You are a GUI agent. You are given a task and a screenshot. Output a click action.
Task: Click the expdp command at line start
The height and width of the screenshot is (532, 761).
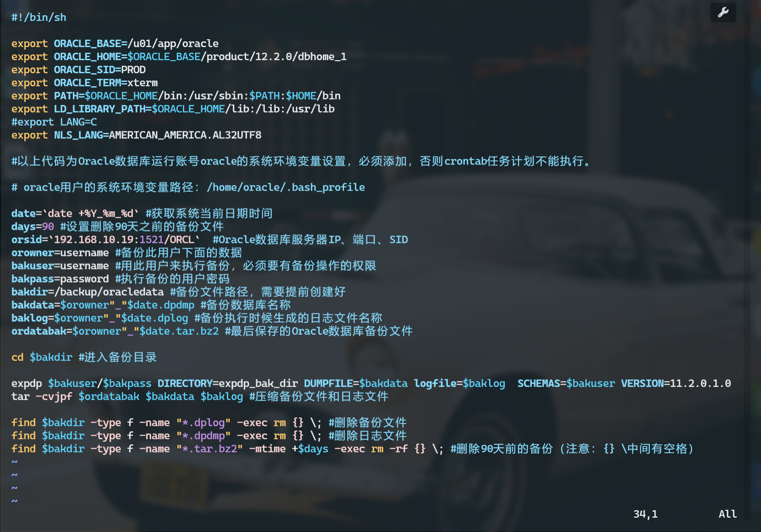click(27, 383)
